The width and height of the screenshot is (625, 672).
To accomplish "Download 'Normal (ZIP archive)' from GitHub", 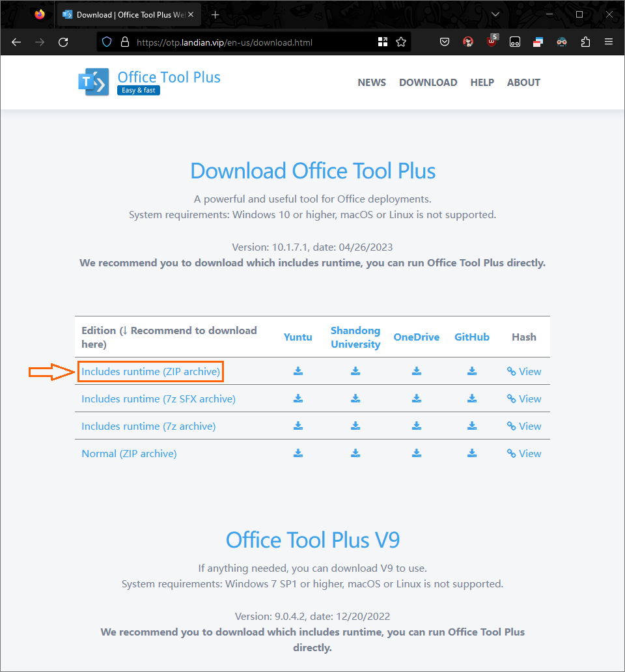I will coord(471,453).
